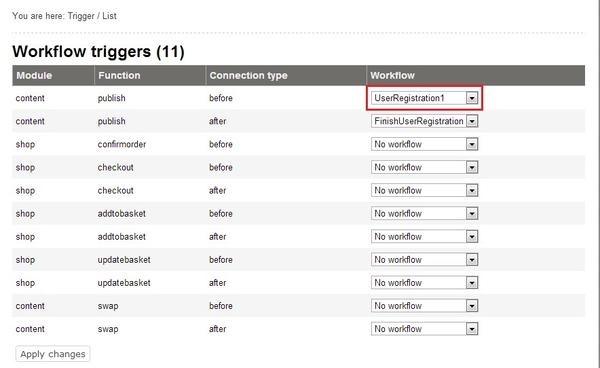Viewport: 600px width, 368px height.
Task: Click 'content' module cell in publish before row
Action: [30, 98]
